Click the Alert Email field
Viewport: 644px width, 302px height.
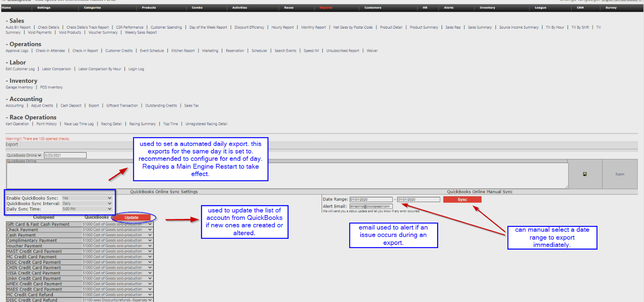pyautogui.click(x=371, y=207)
